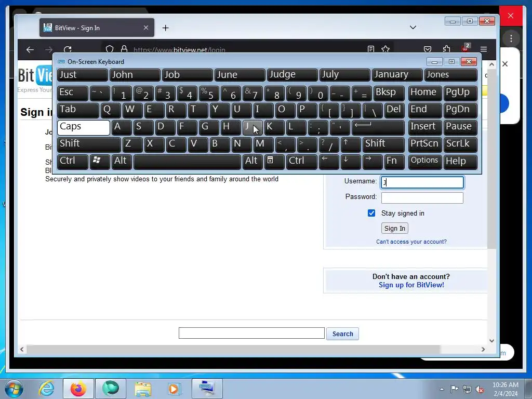
Task: Choose the 'June' text prediction
Action: pos(240,75)
